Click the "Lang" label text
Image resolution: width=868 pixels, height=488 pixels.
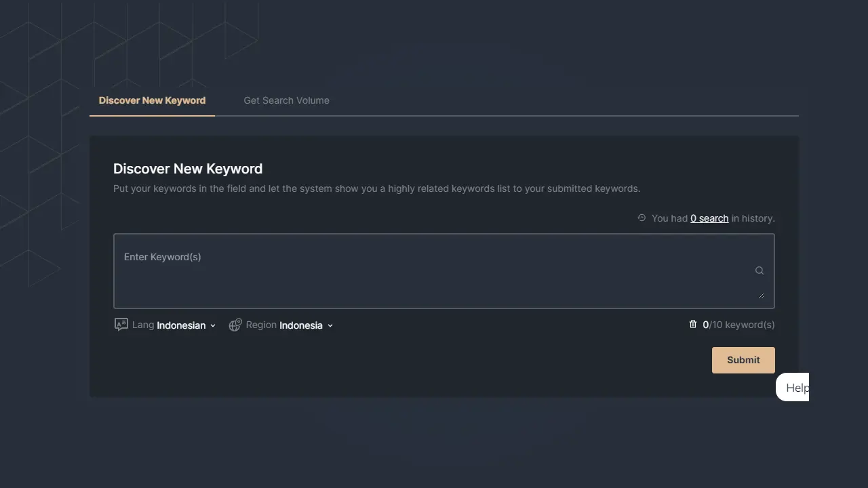tap(143, 325)
